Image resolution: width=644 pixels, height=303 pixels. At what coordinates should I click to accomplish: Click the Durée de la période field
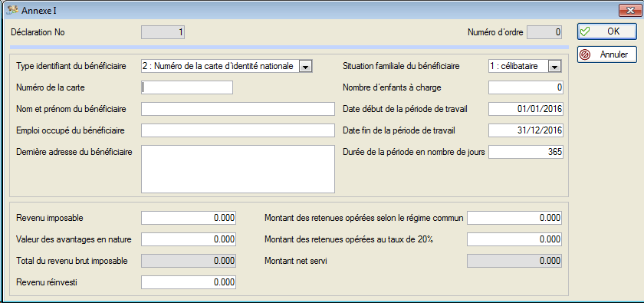pyautogui.click(x=526, y=152)
